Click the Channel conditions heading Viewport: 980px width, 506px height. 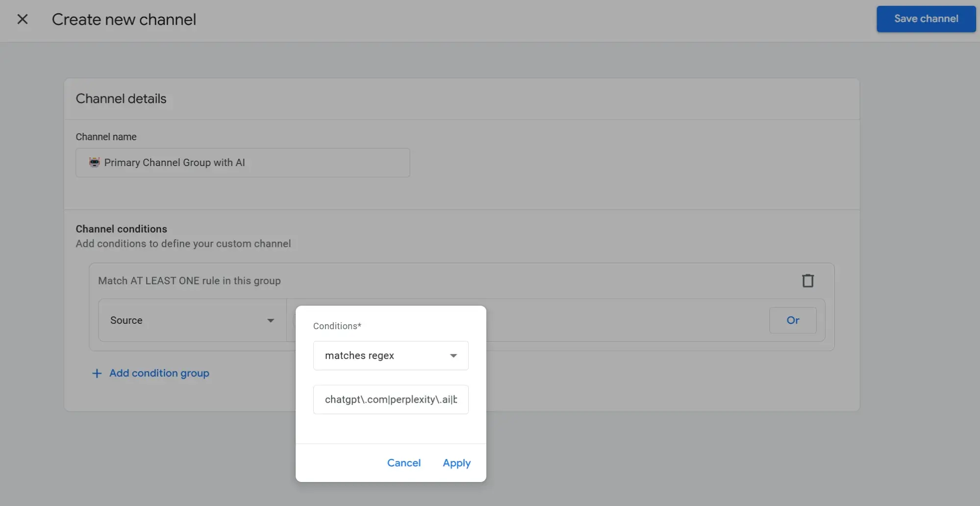tap(121, 229)
